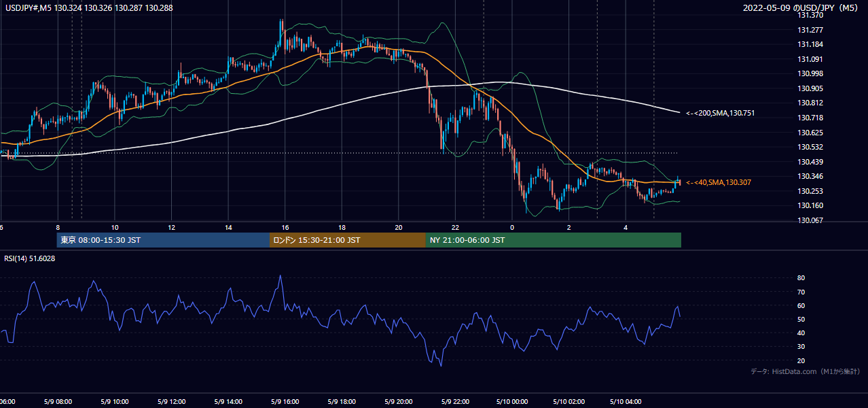Click price axis value 130.346
This screenshot has height=408, width=868.
(x=810, y=176)
